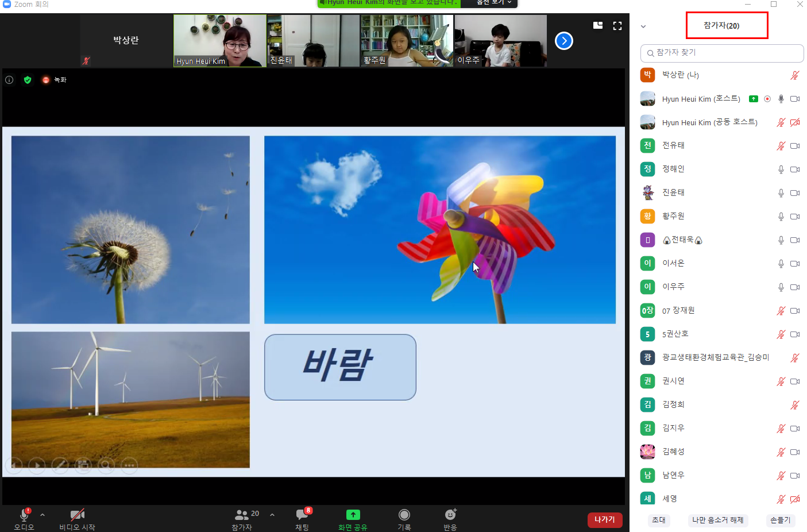Toggle microphone for 이서온 in participant list

(781, 264)
